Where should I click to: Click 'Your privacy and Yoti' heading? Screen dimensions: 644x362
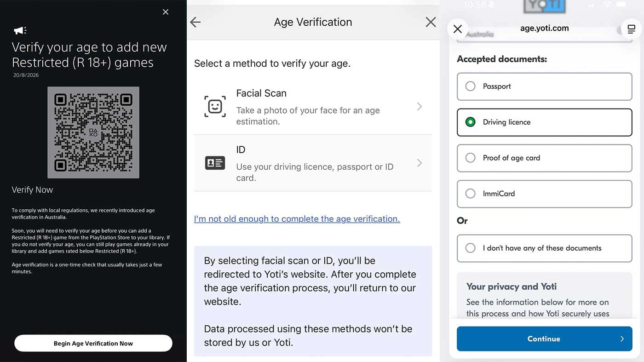coord(512,287)
